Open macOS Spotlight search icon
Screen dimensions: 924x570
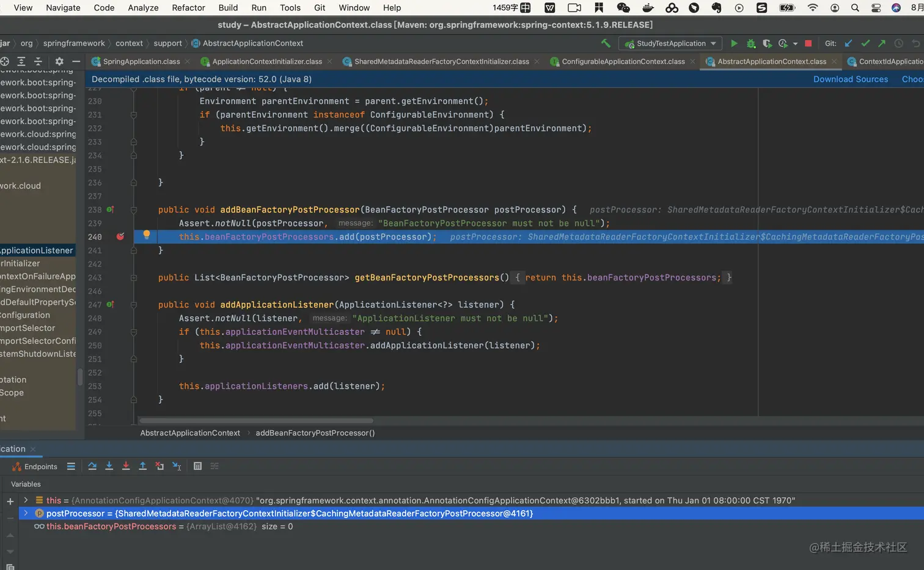point(855,8)
